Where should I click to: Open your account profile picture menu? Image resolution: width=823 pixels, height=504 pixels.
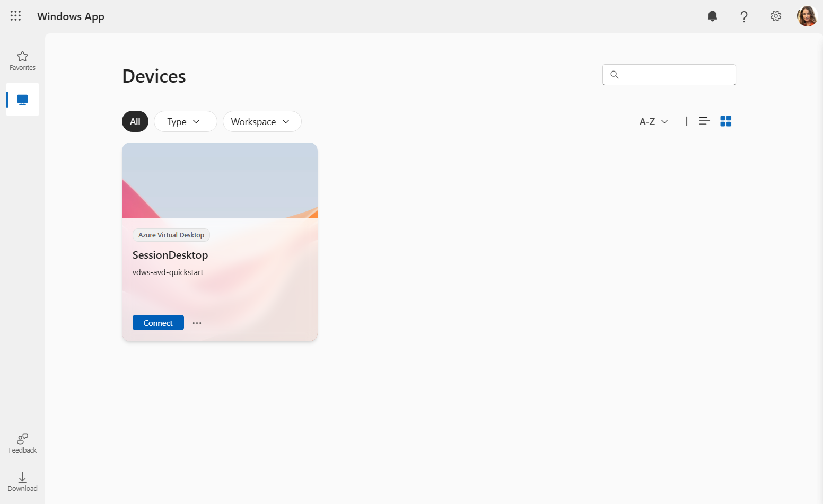pos(807,16)
